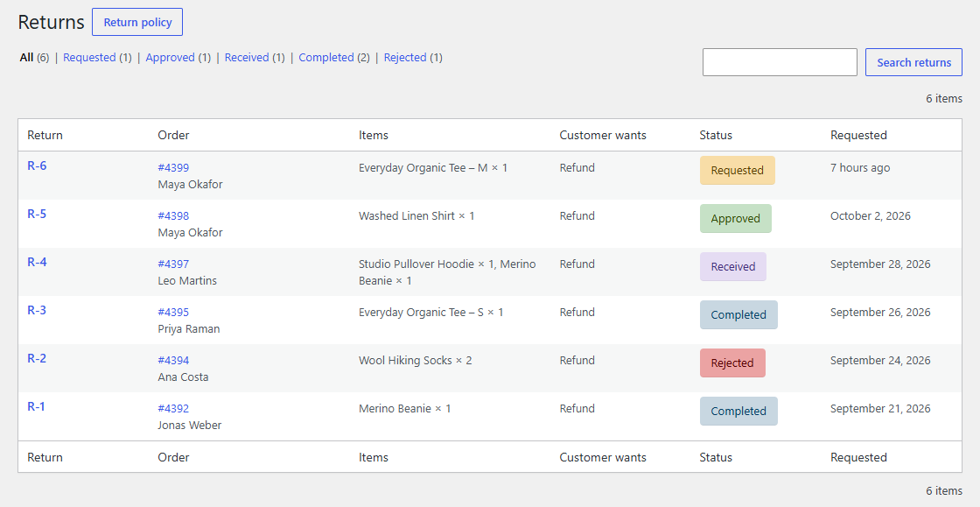Screen dimensions: 980x507
Task: Click the Order column header at top
Action: (174, 135)
